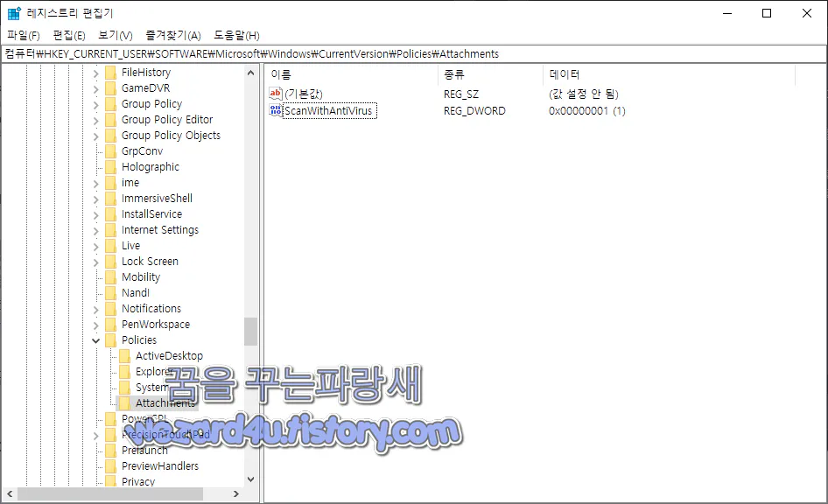Click the tree vertical scrollbar thumb
The width and height of the screenshot is (828, 504).
(x=251, y=332)
